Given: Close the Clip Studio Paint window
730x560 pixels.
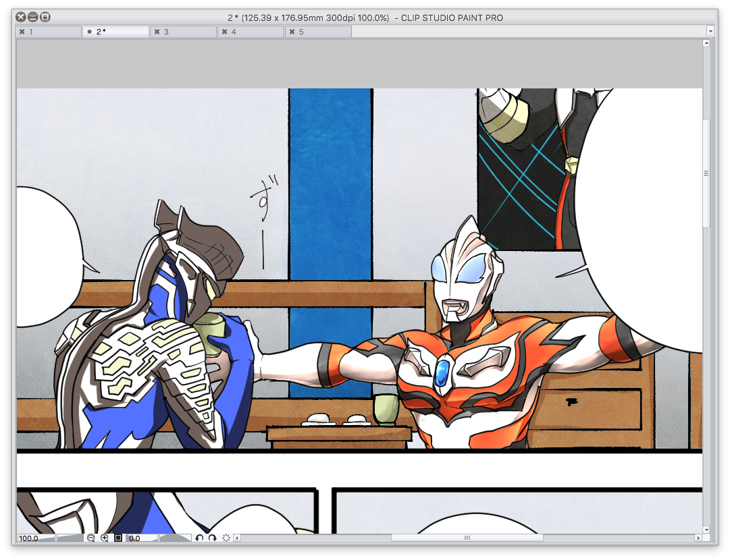Looking at the screenshot, I should point(20,18).
